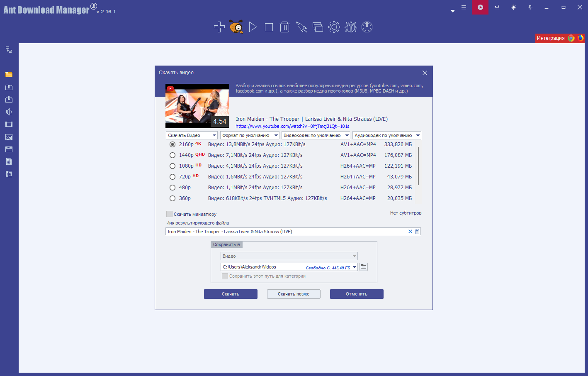Open the Видеокодек по умолчанию dropdown
588x376 pixels.
[x=316, y=135]
